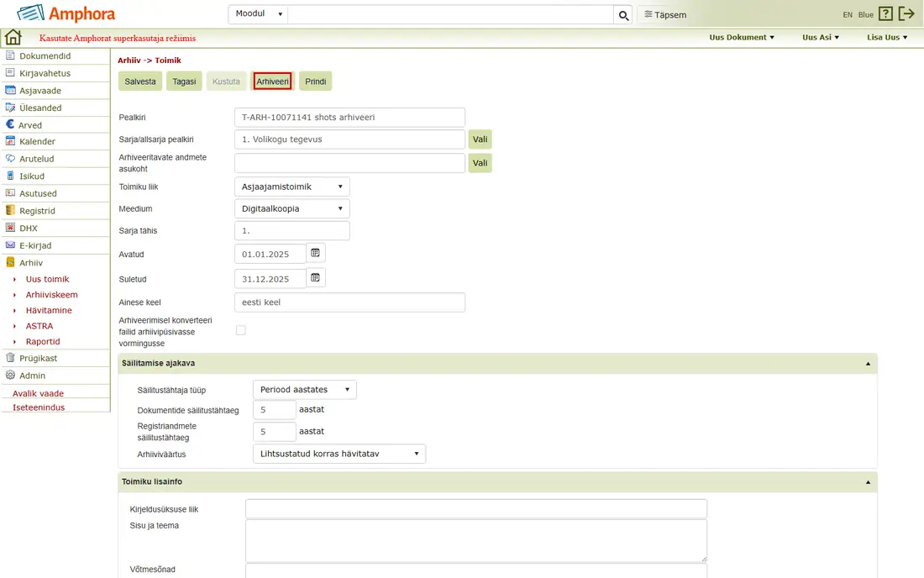This screenshot has width=924, height=578.
Task: Open calendar picker for Avatud date
Action: [315, 253]
